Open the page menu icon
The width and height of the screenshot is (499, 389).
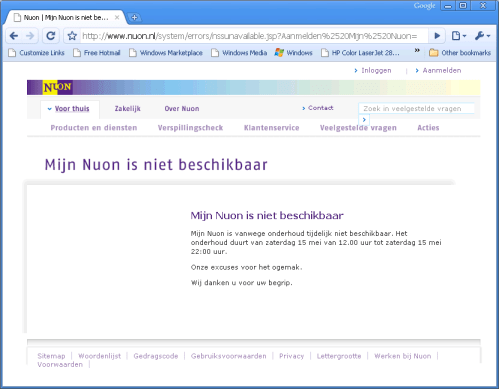(x=458, y=36)
